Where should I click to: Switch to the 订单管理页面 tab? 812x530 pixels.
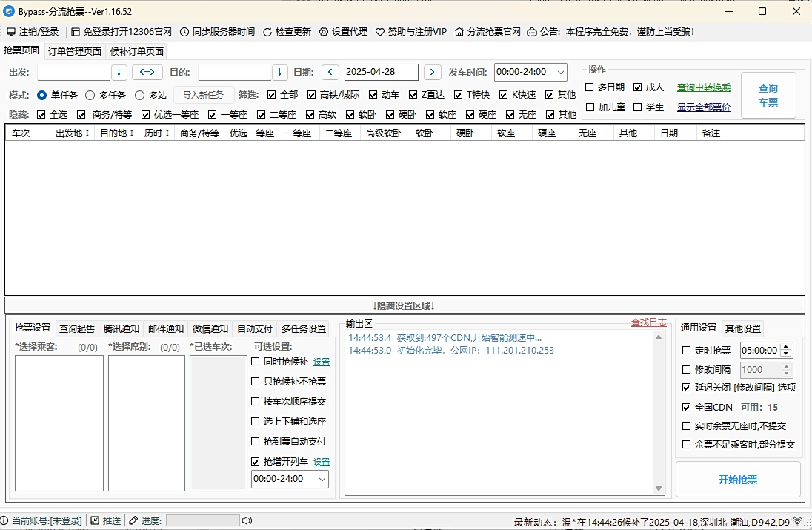click(x=75, y=51)
